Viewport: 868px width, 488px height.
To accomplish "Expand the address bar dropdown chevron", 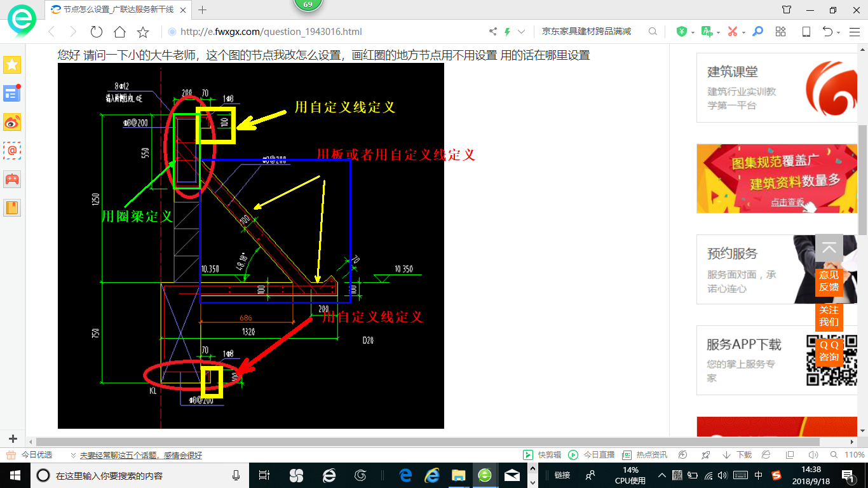I will [x=522, y=32].
